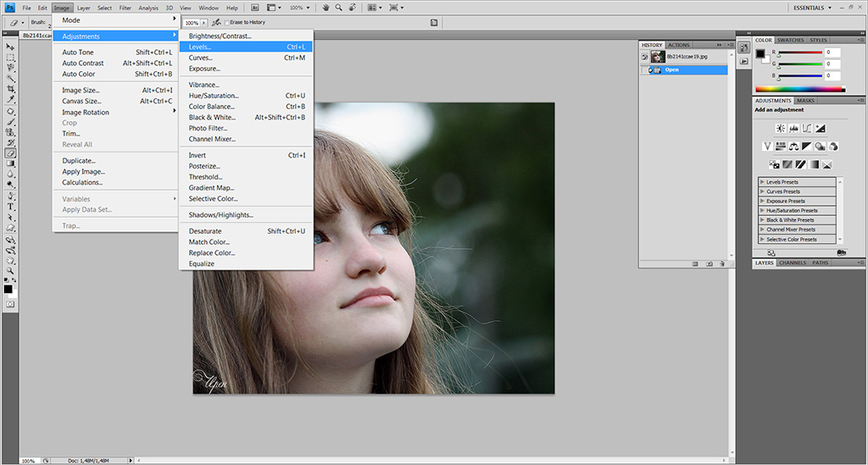Viewport: 868px width, 465px height.
Task: Select the Rectangular Marquee tool
Action: [10, 58]
